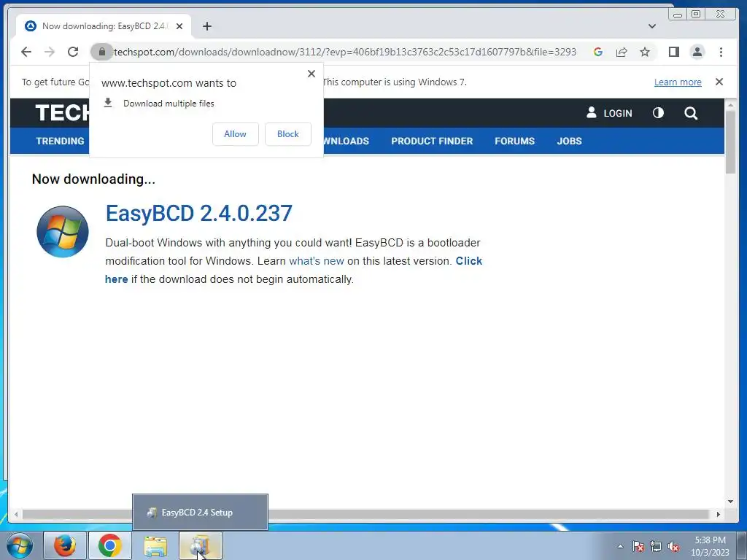Viewport: 747px width, 560px height.
Task: Switch to Chrome on the taskbar
Action: click(x=109, y=545)
